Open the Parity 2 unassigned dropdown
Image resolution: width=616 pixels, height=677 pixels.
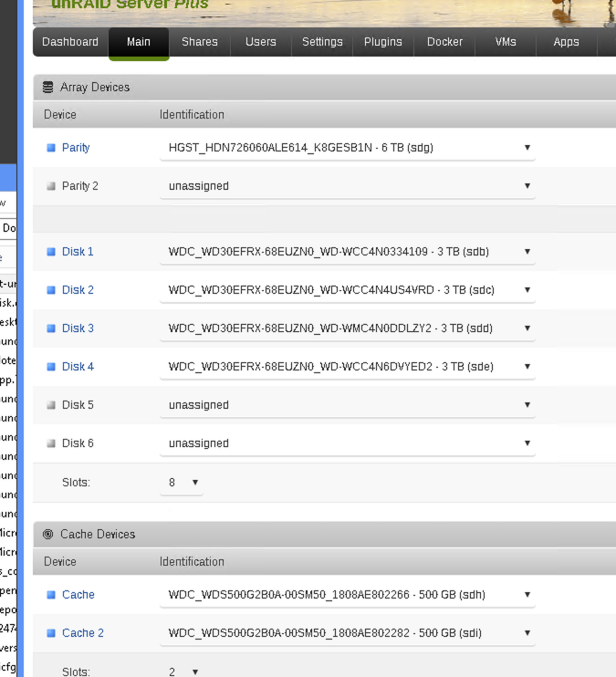click(x=348, y=186)
